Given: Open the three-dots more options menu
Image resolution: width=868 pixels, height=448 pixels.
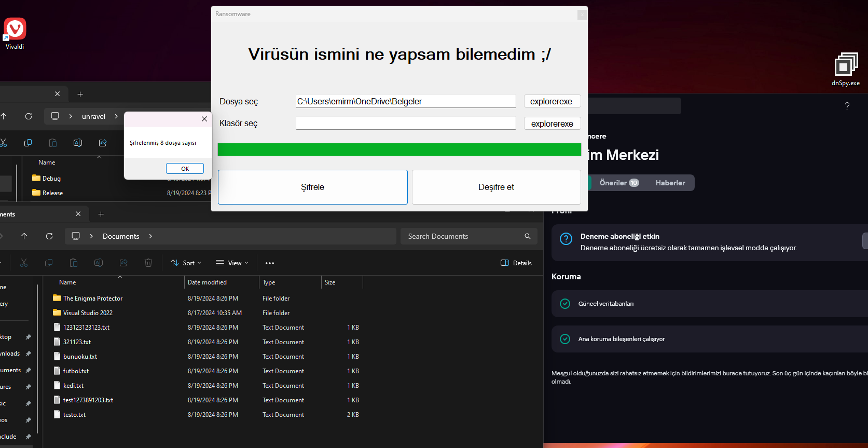Looking at the screenshot, I should 270,263.
